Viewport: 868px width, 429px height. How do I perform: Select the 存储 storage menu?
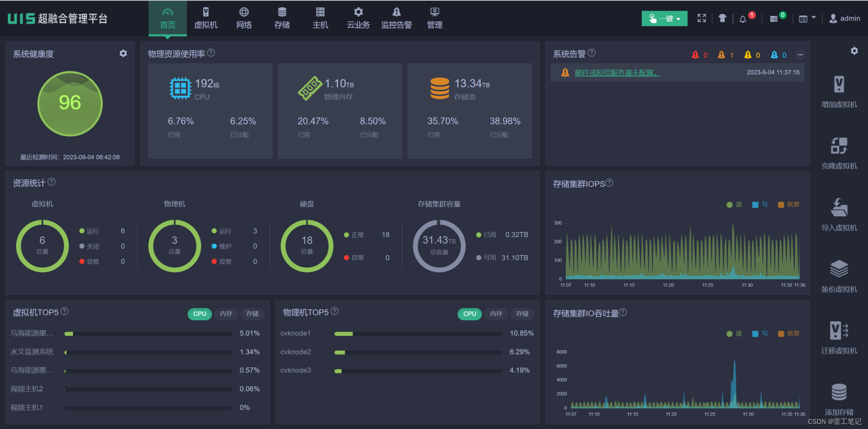coord(282,18)
